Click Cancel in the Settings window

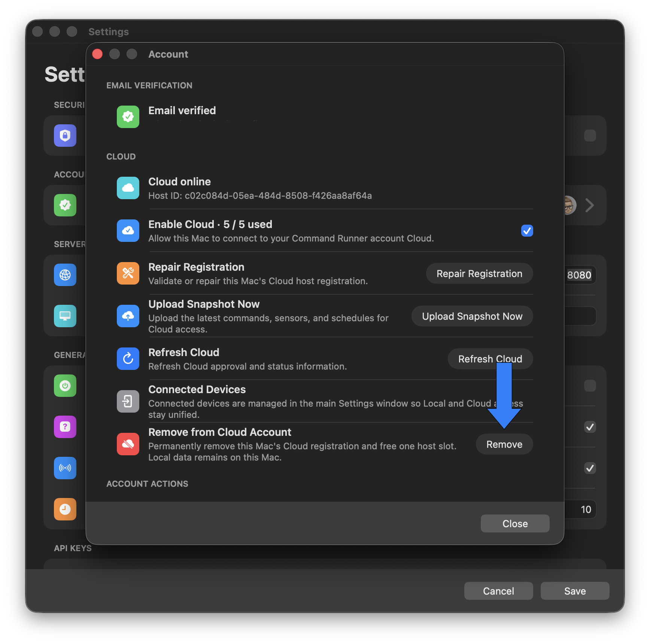tap(499, 591)
